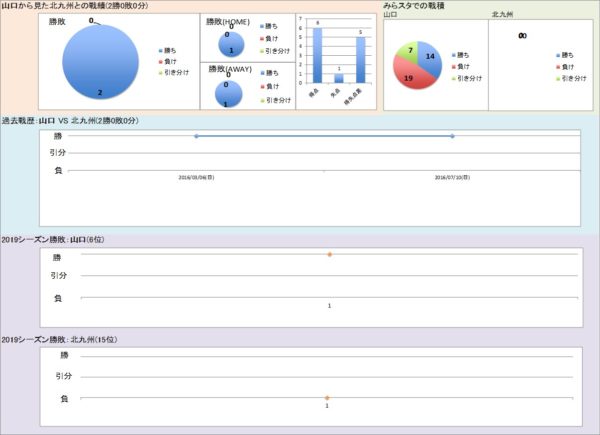Click heading 2019シーズン勝敗:北九州(15位)
This screenshot has height=435, width=600.
point(59,340)
